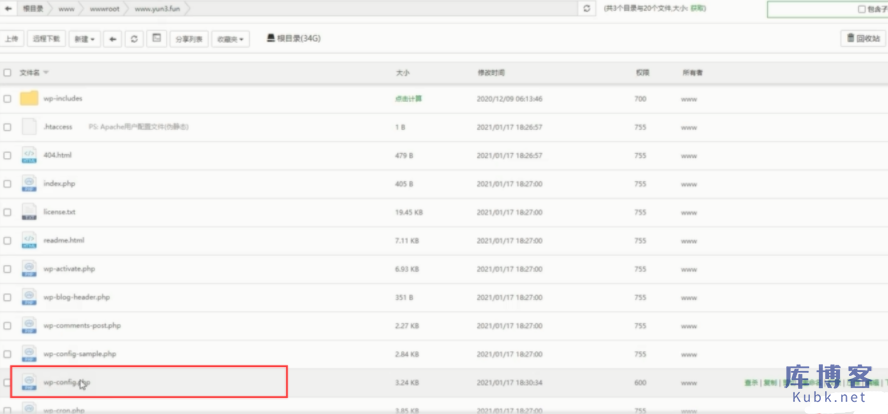The image size is (888, 414).
Task: Toggle the select-all checkbox in the header
Action: (x=8, y=73)
